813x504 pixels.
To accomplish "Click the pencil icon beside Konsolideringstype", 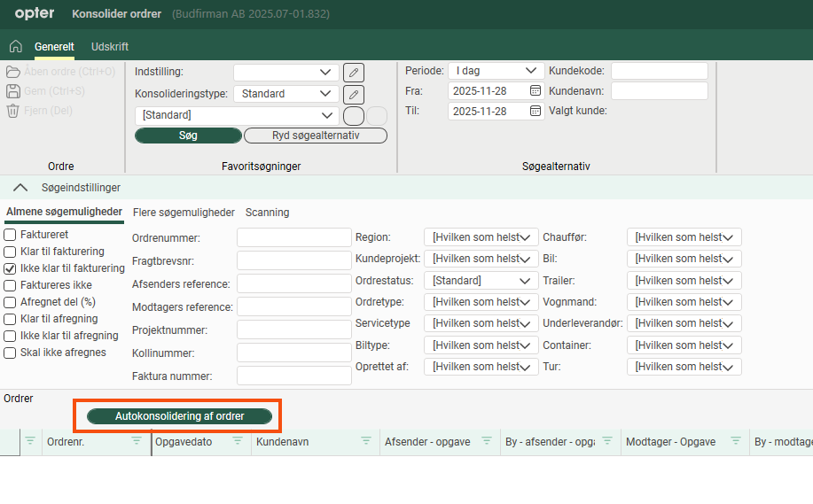I will tap(353, 94).
